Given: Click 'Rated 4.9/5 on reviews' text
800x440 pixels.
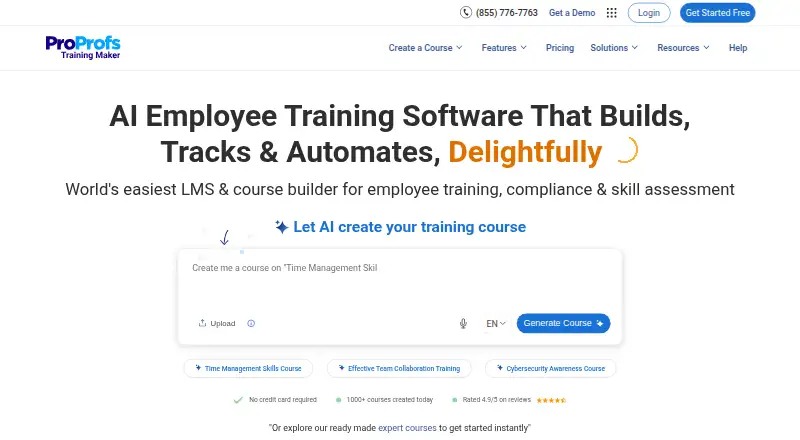Looking at the screenshot, I should (496, 400).
